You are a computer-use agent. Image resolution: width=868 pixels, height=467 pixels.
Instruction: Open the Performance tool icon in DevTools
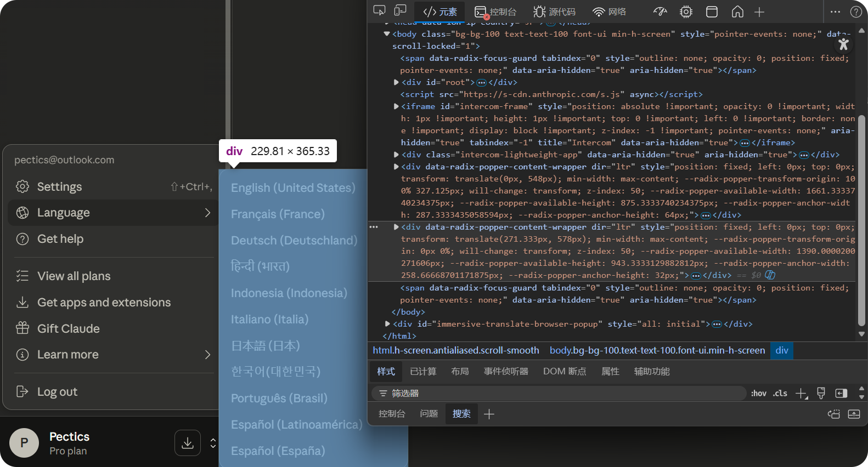click(x=660, y=12)
